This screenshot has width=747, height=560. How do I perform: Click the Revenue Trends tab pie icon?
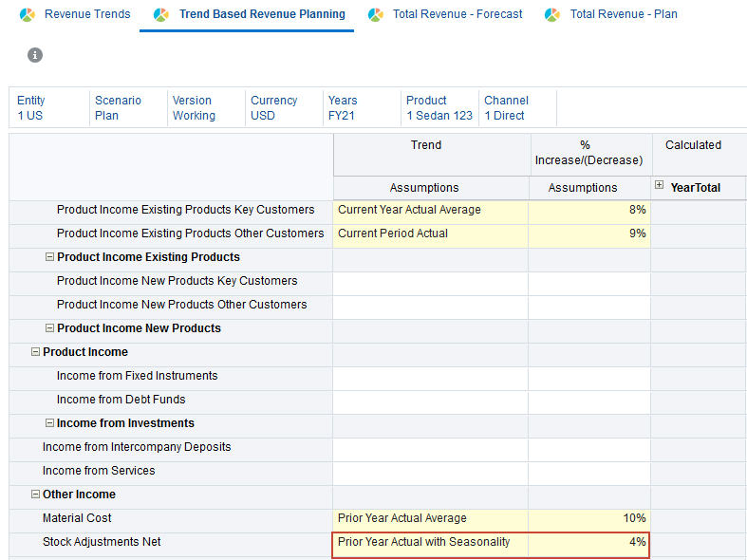(28, 15)
